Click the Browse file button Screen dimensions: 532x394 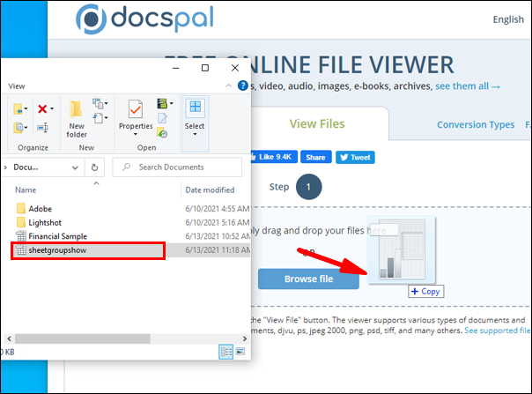308,279
